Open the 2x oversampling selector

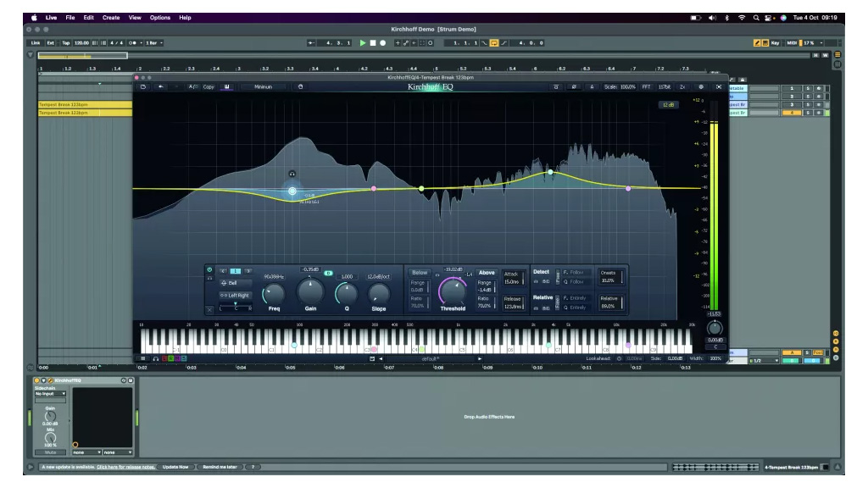point(682,87)
